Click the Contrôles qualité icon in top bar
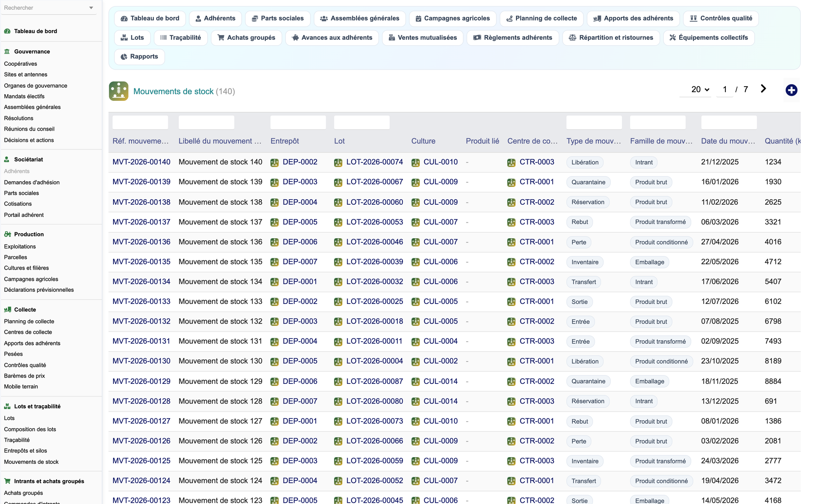Screen dimensions: 815x504 click(694, 18)
